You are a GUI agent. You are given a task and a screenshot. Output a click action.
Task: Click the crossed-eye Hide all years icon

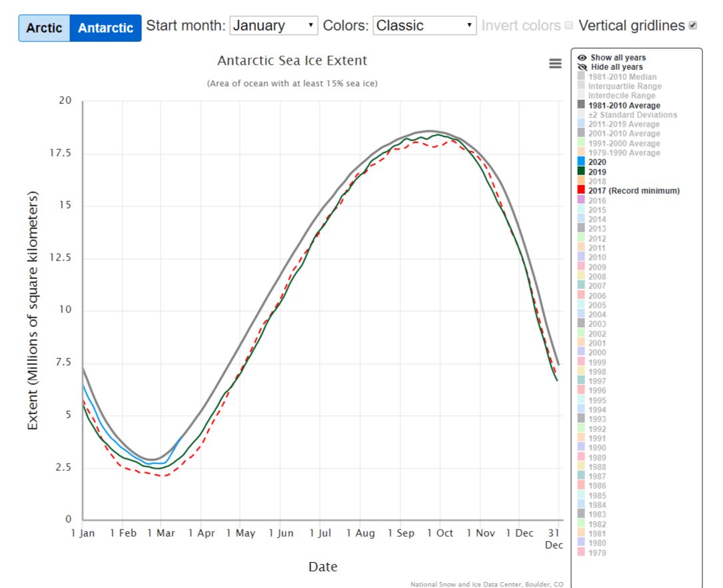click(x=582, y=67)
